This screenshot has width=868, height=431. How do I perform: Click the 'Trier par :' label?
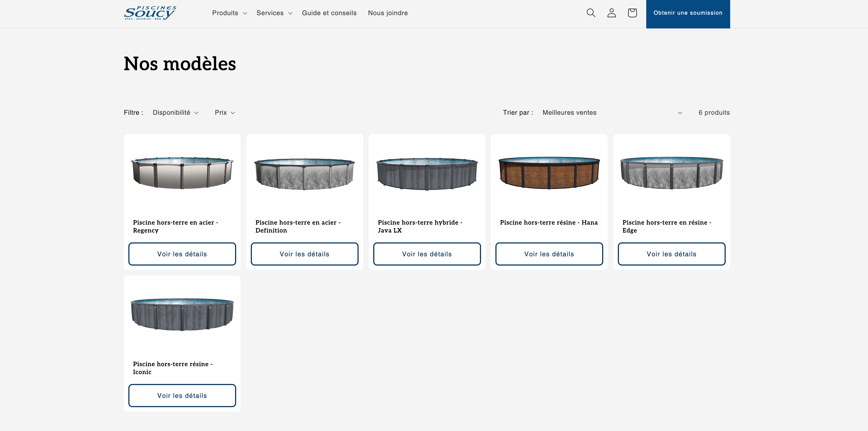point(518,113)
